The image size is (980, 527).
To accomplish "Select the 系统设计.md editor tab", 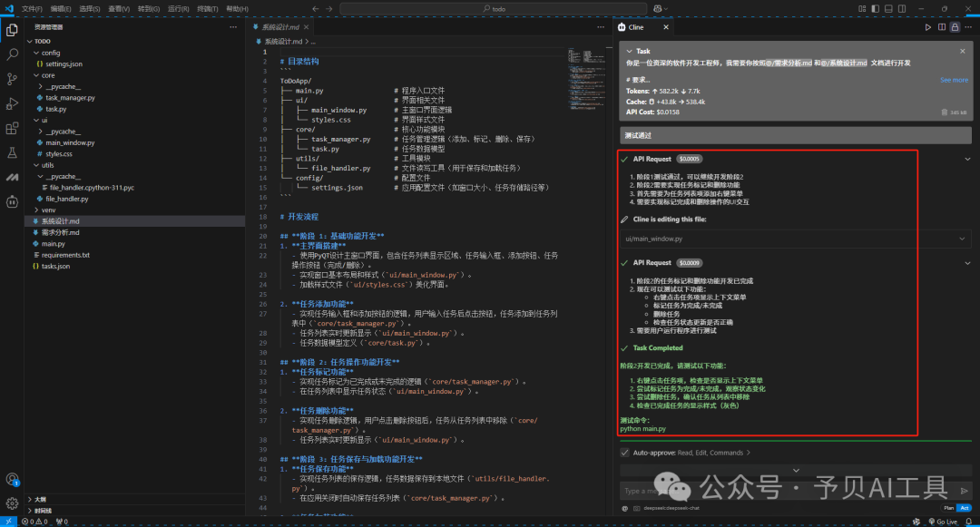I will coord(280,27).
